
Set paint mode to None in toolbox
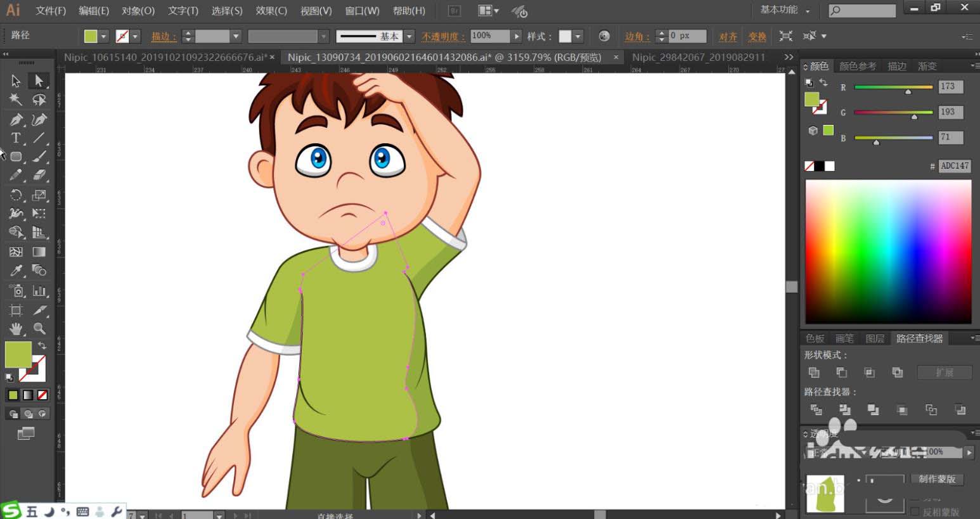coord(42,395)
